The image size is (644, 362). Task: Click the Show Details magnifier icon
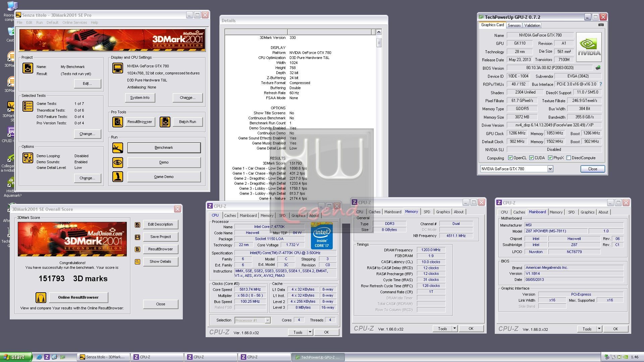[138, 262]
